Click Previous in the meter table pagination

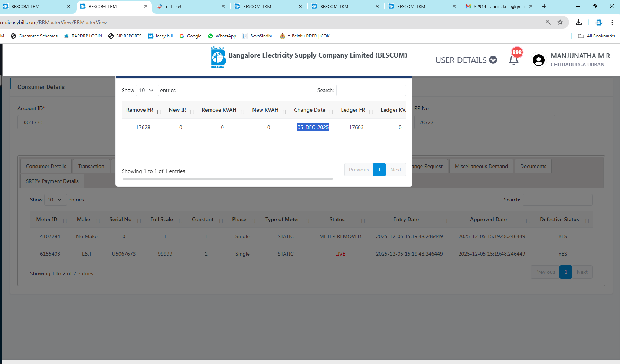(545, 272)
